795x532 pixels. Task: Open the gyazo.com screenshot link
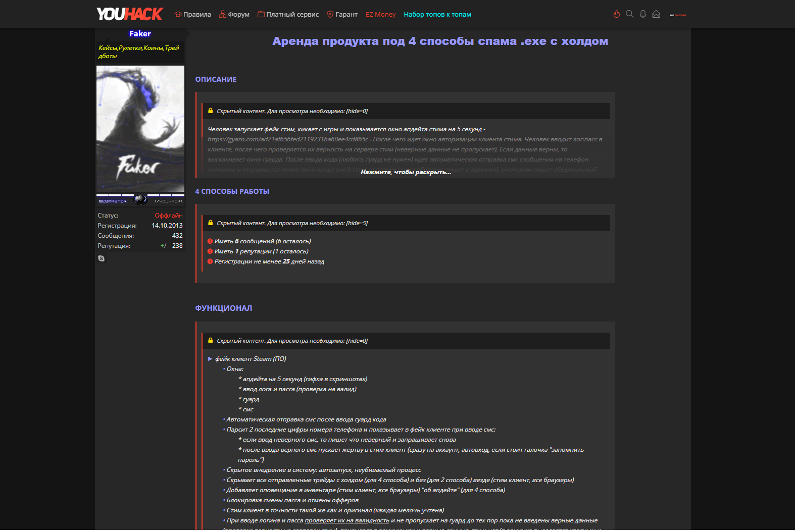click(x=288, y=139)
